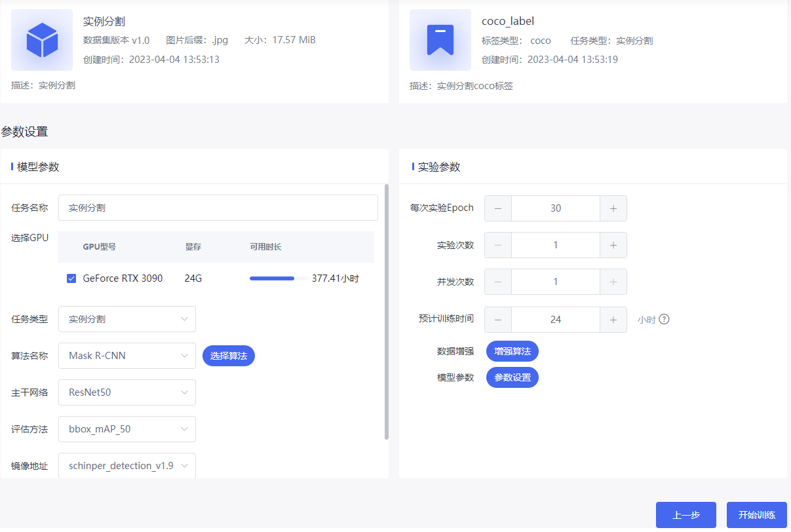
Task: Click the GeForce RTX 3090 label
Action: click(123, 278)
